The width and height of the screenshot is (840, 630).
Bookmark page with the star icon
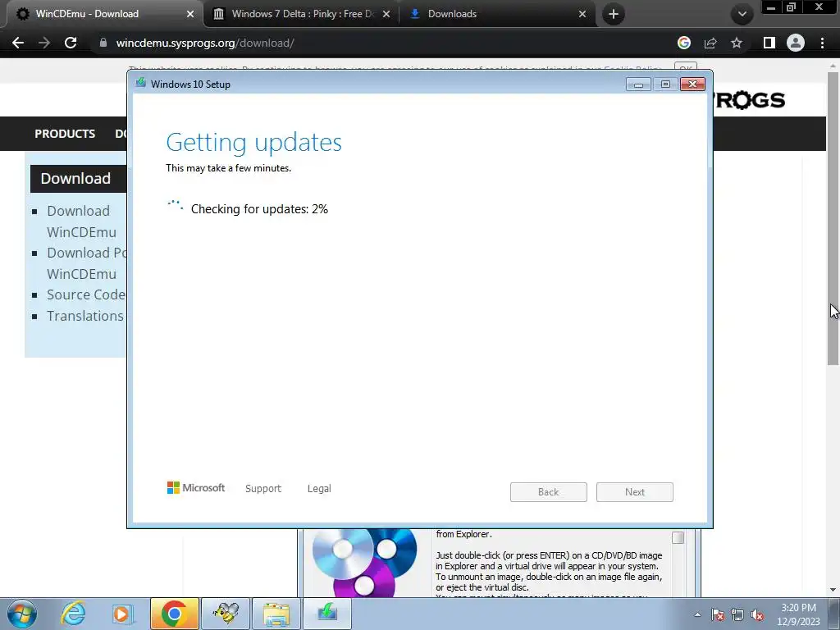pos(737,43)
